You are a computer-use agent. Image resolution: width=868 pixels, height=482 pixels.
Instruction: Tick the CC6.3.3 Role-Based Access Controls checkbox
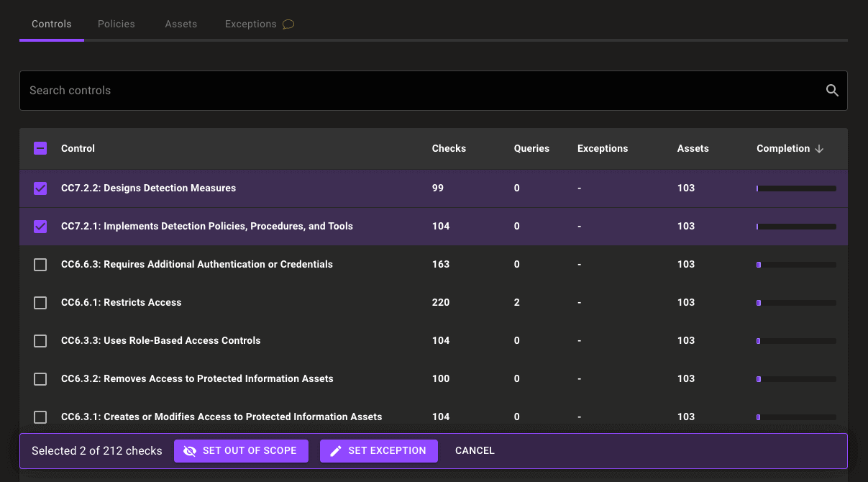(x=40, y=341)
